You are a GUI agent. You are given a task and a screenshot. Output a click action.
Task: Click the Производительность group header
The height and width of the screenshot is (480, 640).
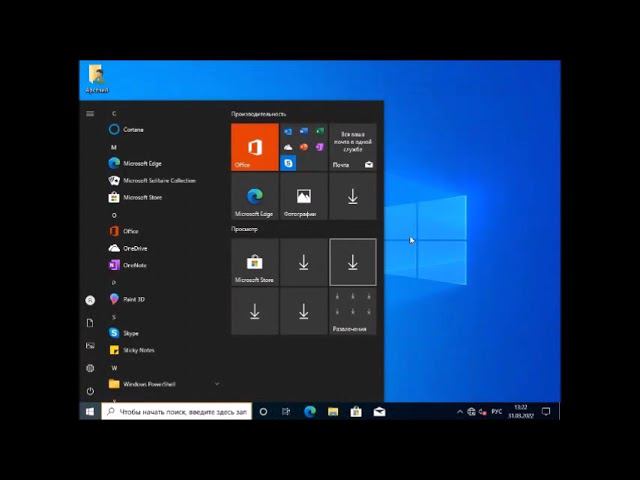click(258, 114)
